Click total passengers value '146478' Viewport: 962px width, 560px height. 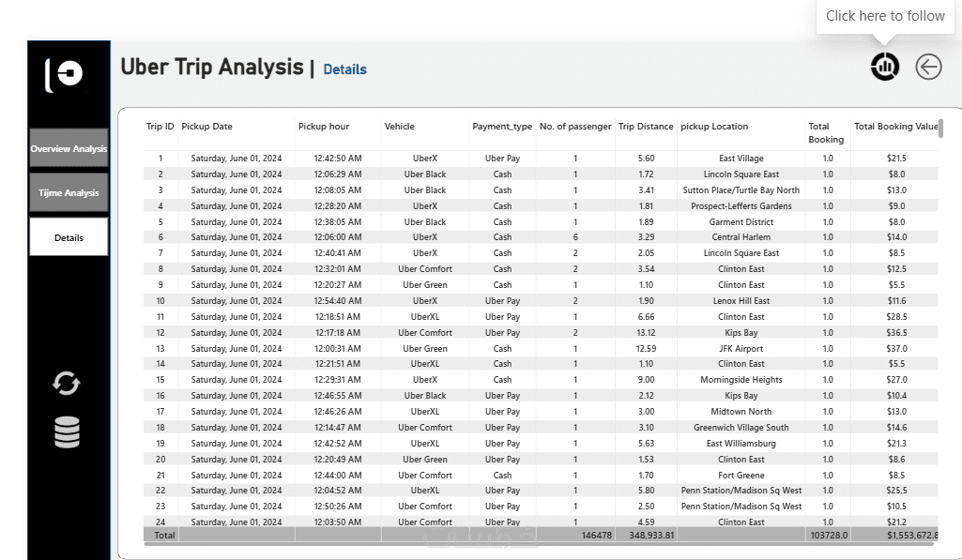click(x=596, y=535)
